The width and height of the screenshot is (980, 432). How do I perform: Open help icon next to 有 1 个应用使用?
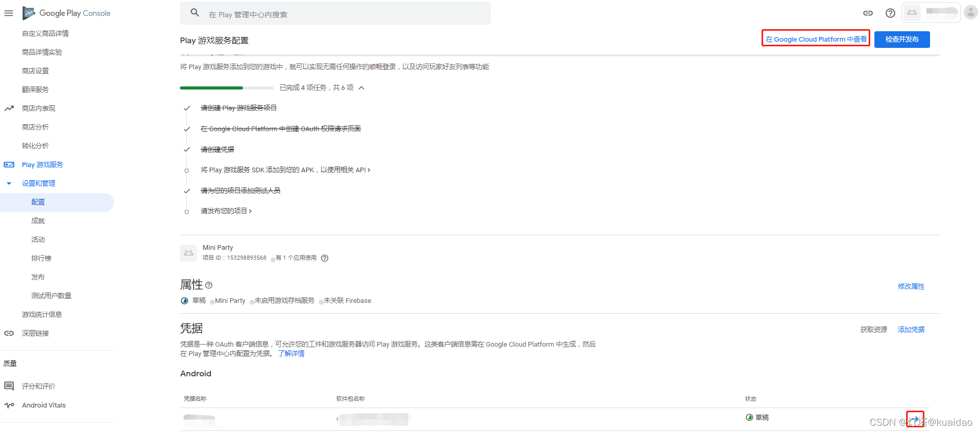click(325, 258)
